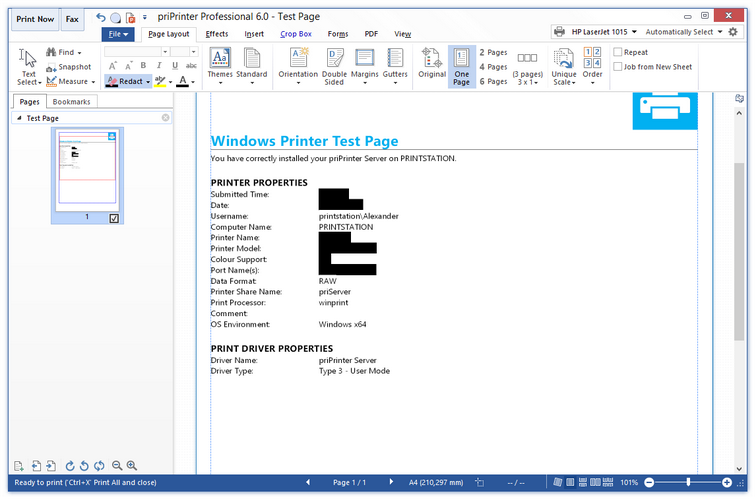This screenshot has width=755, height=499.
Task: Click the Fax button
Action: tap(72, 19)
